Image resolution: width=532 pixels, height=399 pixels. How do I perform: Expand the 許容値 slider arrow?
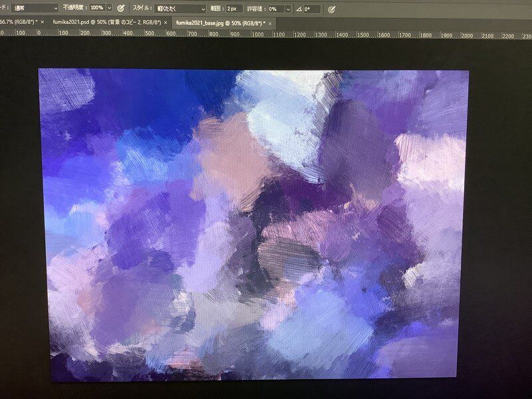point(288,9)
